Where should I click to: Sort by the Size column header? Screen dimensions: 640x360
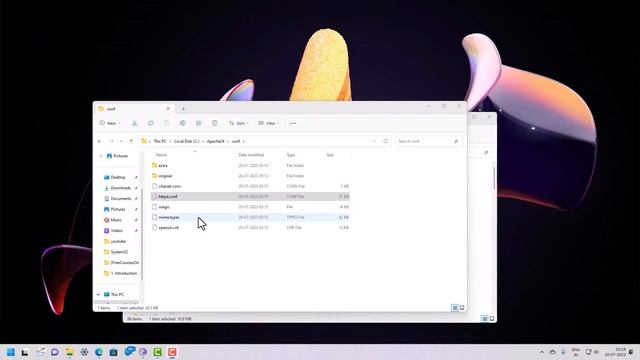[330, 155]
